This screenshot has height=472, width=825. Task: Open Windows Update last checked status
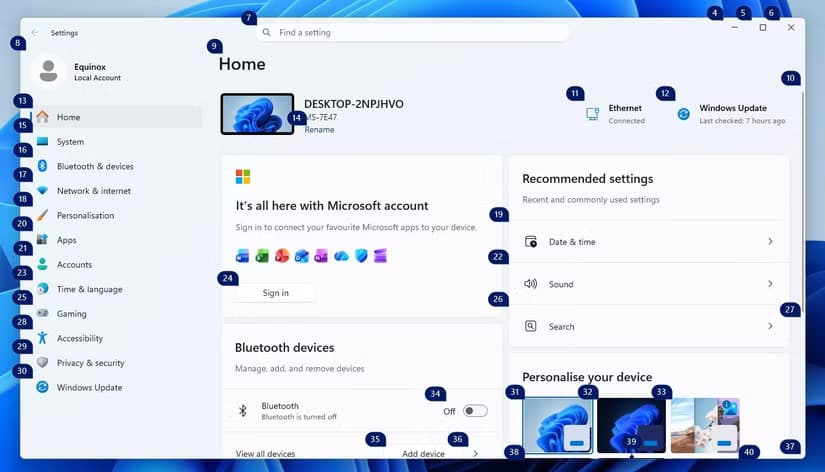click(x=731, y=114)
